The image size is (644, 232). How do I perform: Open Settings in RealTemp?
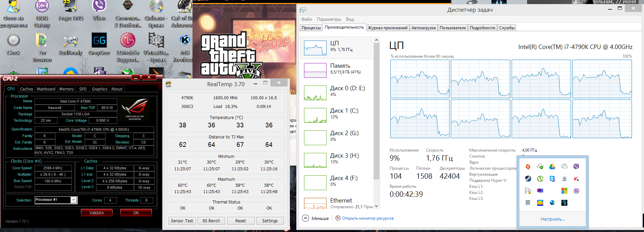click(x=270, y=221)
